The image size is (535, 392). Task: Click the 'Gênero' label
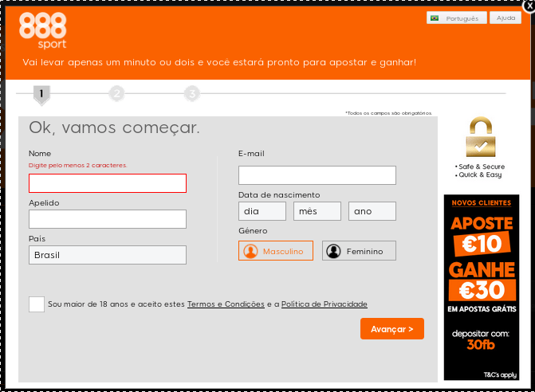coord(253,231)
